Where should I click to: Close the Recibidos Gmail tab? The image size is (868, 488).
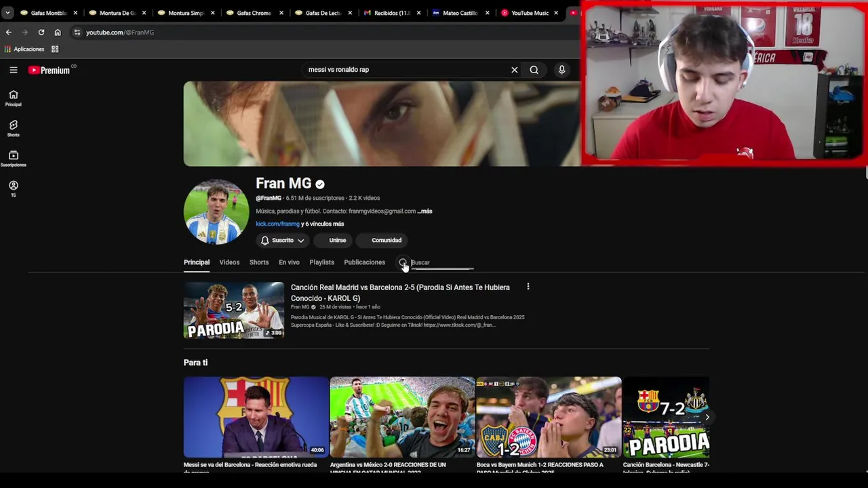pos(418,13)
